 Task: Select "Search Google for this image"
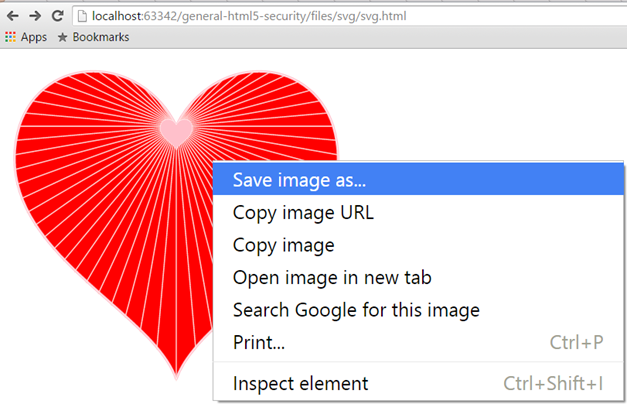(x=356, y=310)
